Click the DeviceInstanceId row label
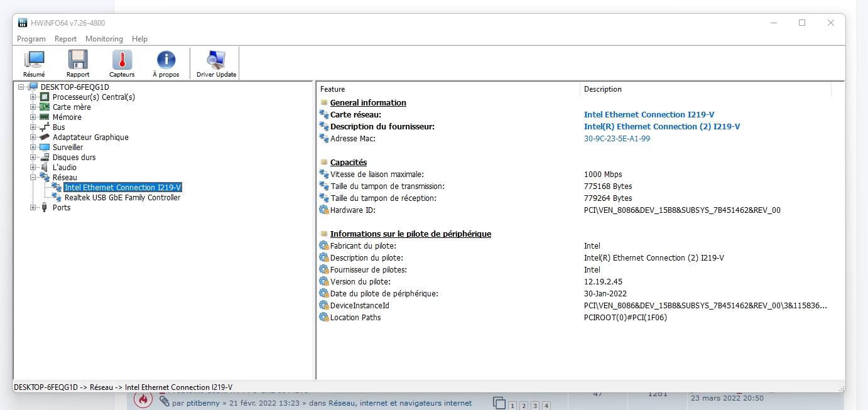This screenshot has height=410, width=868. [360, 306]
